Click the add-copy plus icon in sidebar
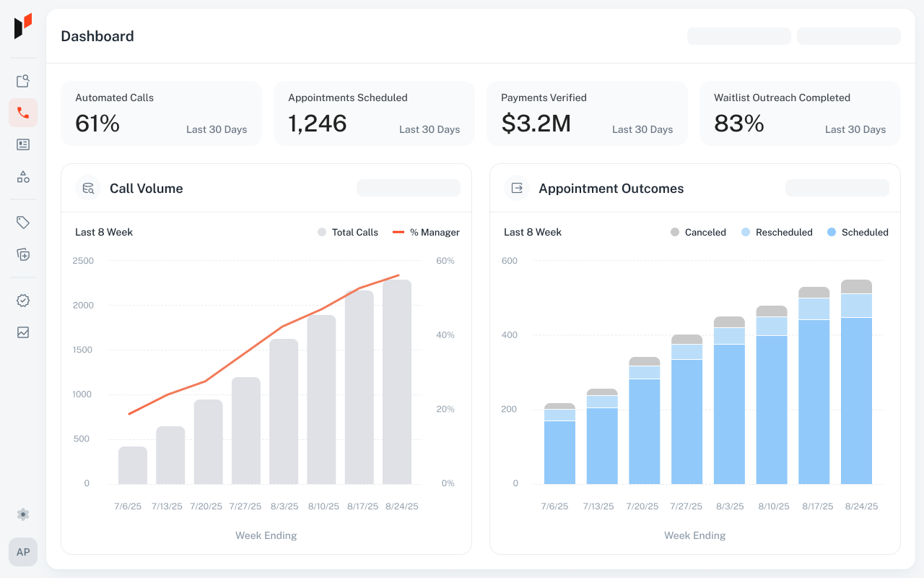 [23, 254]
